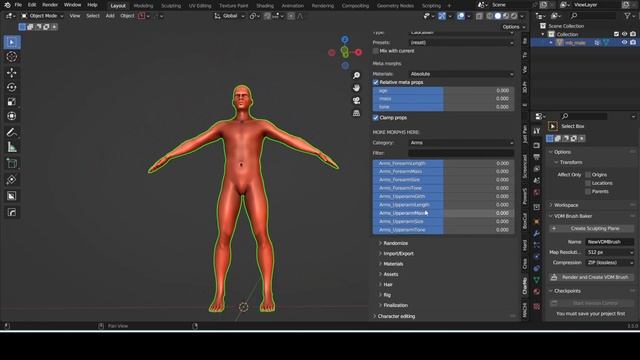Open the viewport Add menu

tap(110, 16)
